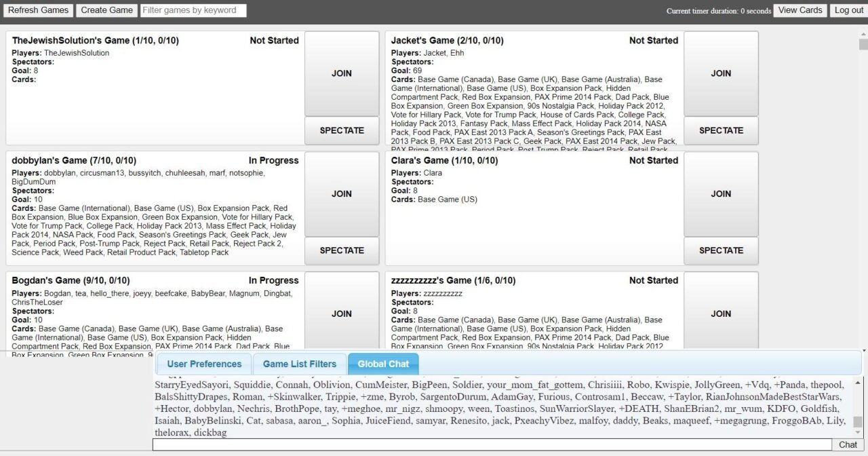This screenshot has height=456, width=868.
Task: Switch to the User Preferences tab
Action: tap(203, 364)
